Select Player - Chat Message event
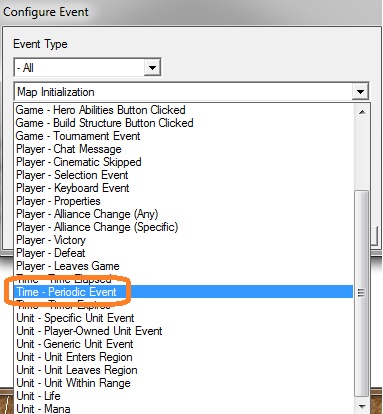The image size is (383, 414). click(x=184, y=149)
